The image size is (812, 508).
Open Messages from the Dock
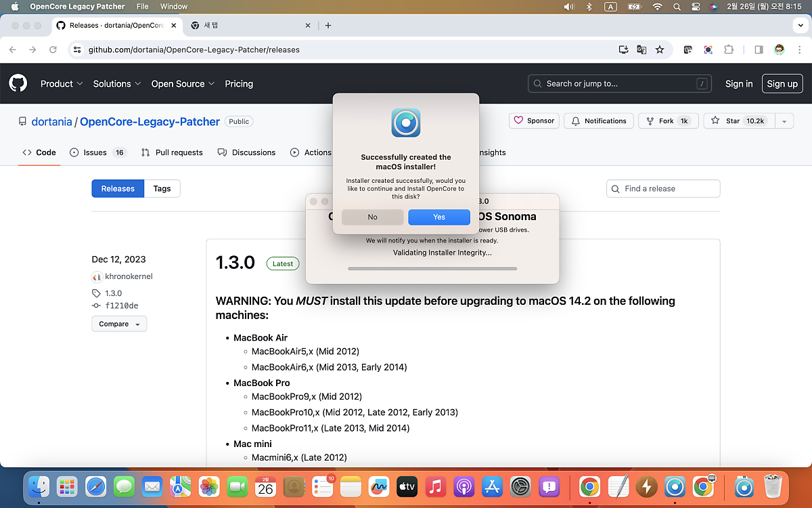click(124, 486)
